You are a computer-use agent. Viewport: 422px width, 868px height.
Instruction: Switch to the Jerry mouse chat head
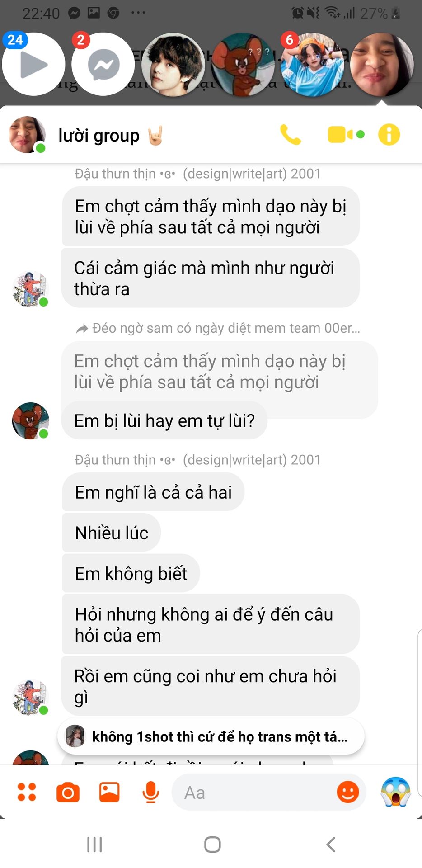[x=243, y=64]
